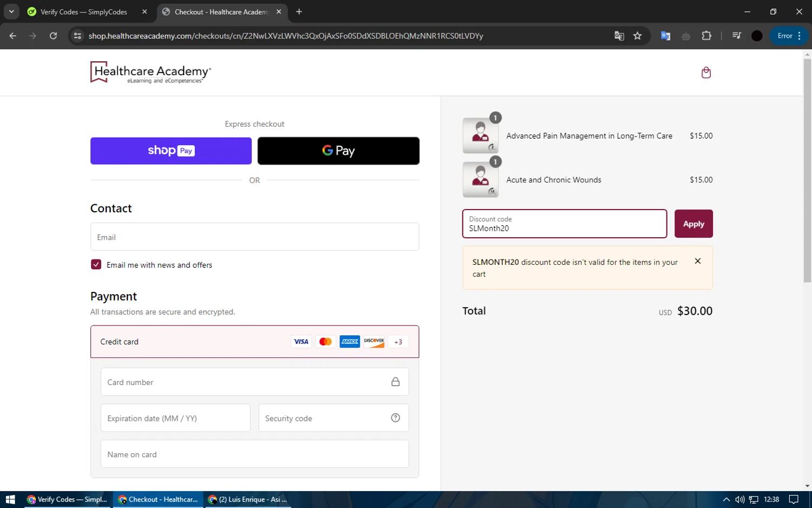Show hidden system tray icons chevron
Screen dimensions: 812x508
[x=726, y=499]
